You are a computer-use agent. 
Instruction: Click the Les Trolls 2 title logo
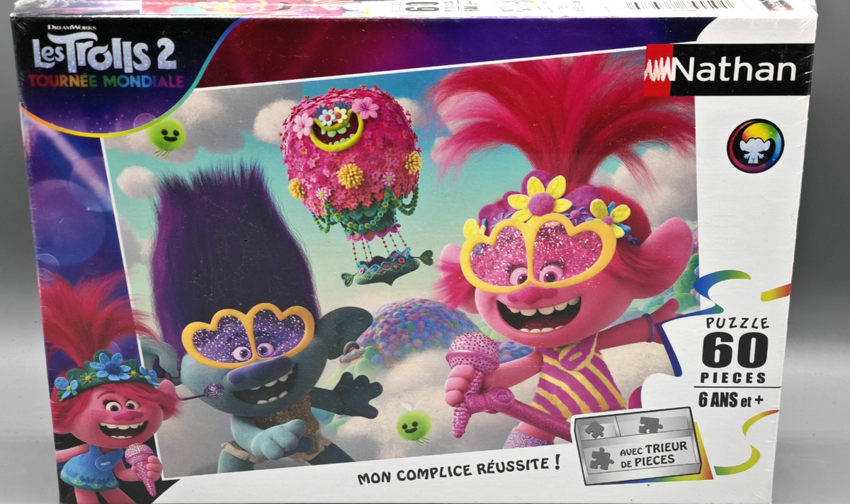pos(104,55)
